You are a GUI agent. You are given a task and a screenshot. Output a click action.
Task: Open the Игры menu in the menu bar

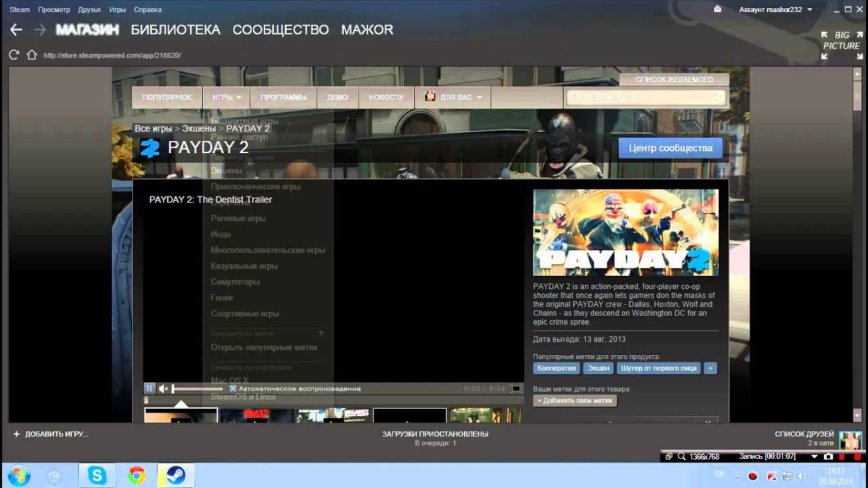117,9
